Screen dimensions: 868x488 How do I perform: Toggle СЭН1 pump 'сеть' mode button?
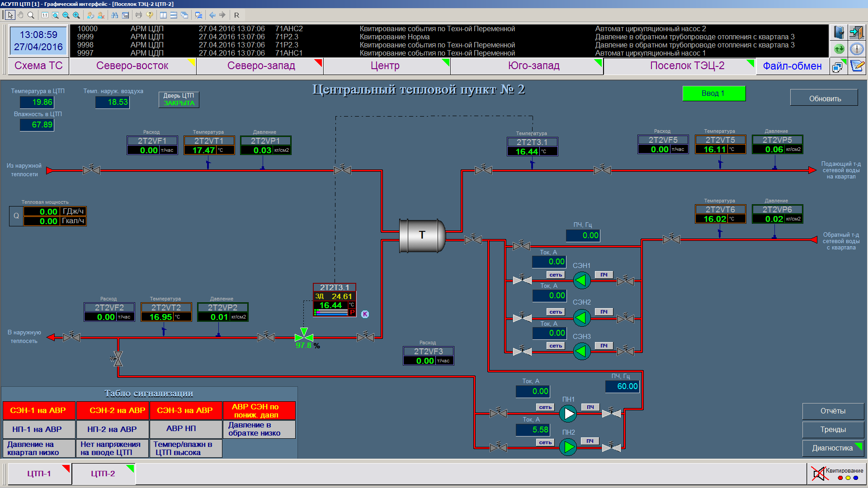[556, 275]
